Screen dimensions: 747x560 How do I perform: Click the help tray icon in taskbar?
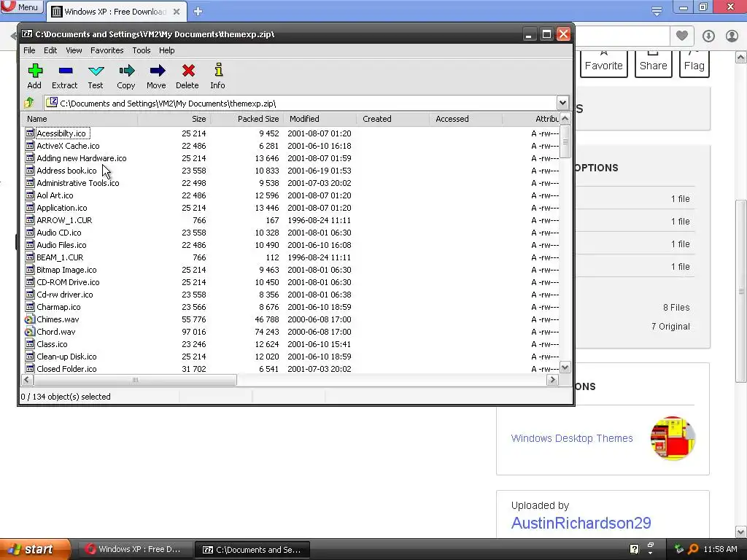point(634,549)
